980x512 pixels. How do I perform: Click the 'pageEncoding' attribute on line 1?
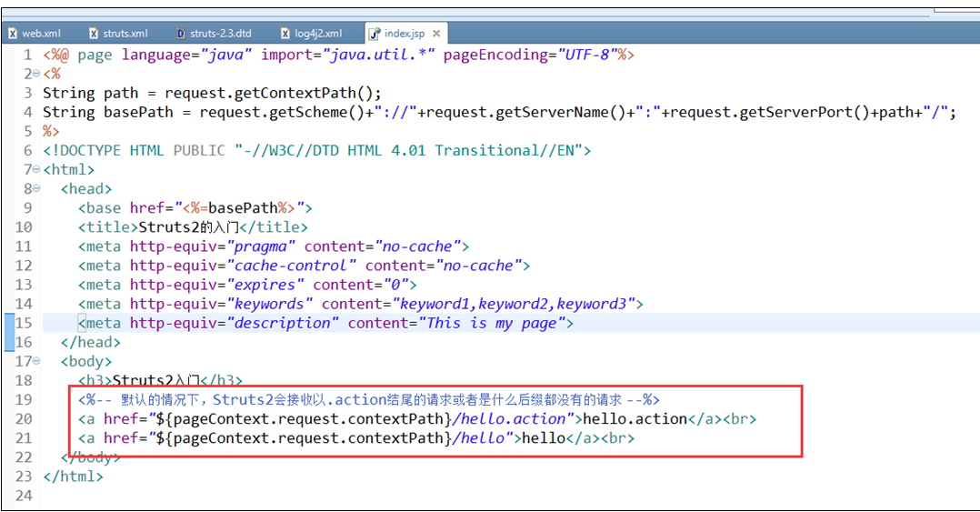pos(495,55)
